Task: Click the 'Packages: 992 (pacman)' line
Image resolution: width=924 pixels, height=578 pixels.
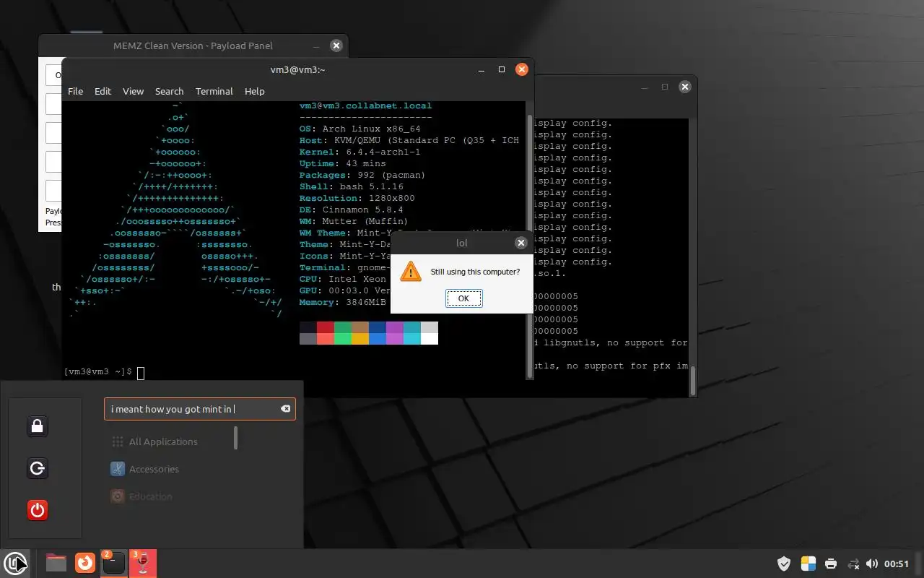Action: pyautogui.click(x=362, y=175)
